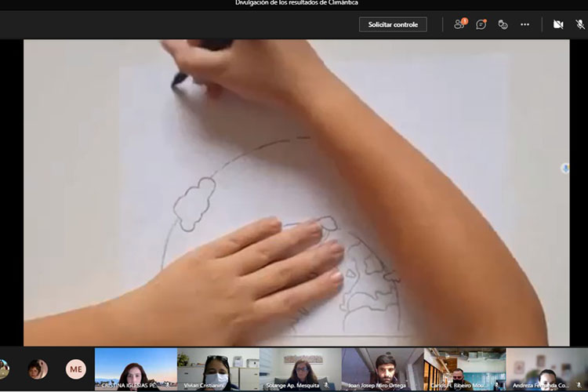This screenshot has width=588, height=392.
Task: Click the meeting title in the title bar
Action: coord(296,3)
